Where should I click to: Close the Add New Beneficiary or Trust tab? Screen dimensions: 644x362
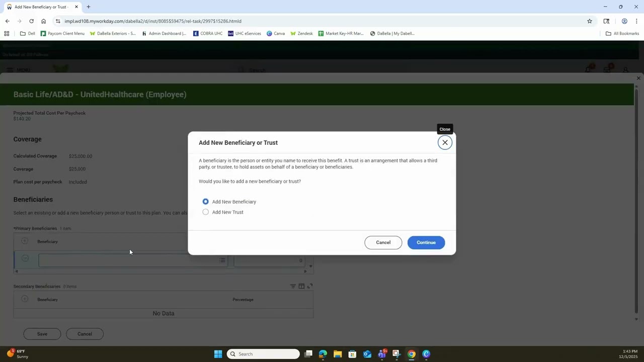[x=76, y=7]
